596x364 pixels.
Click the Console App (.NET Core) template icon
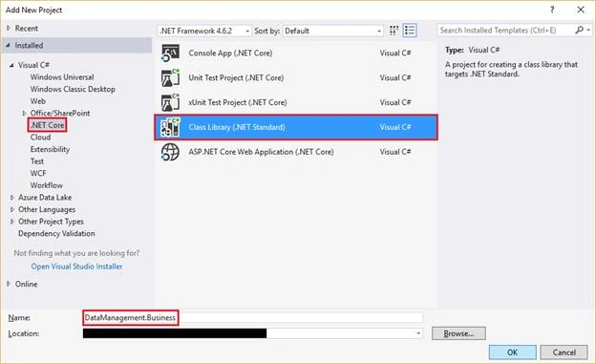[x=170, y=53]
